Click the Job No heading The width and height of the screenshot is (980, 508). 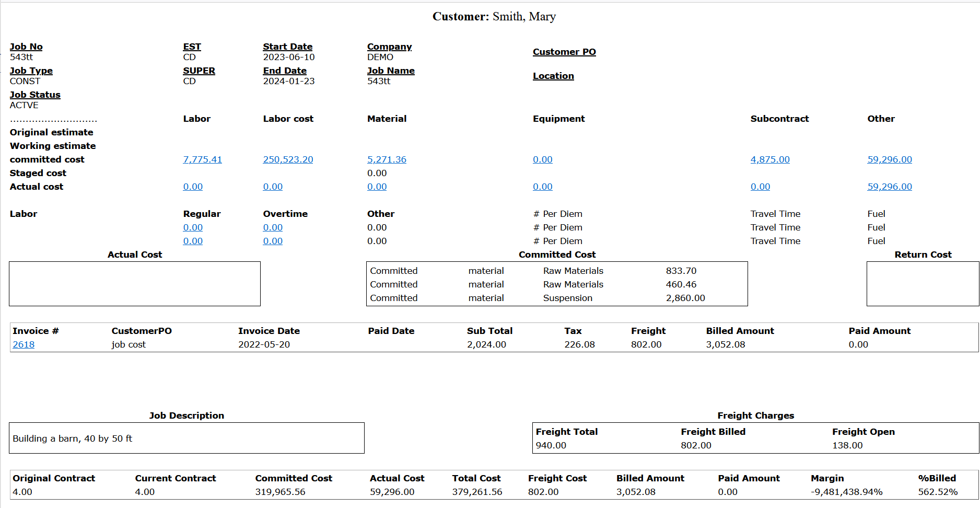[26, 47]
